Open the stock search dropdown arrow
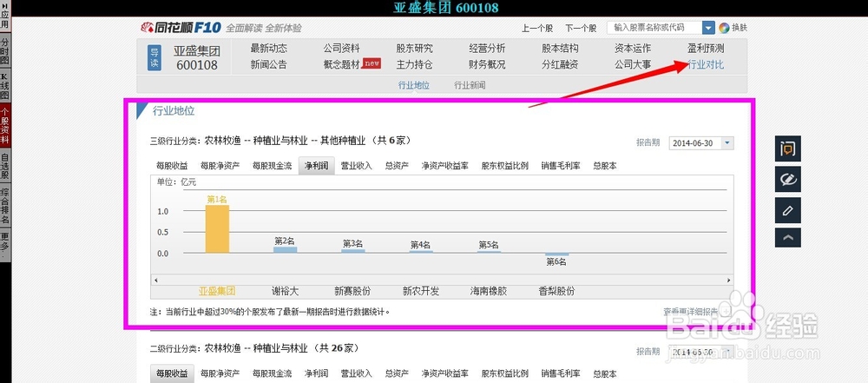 coord(708,28)
